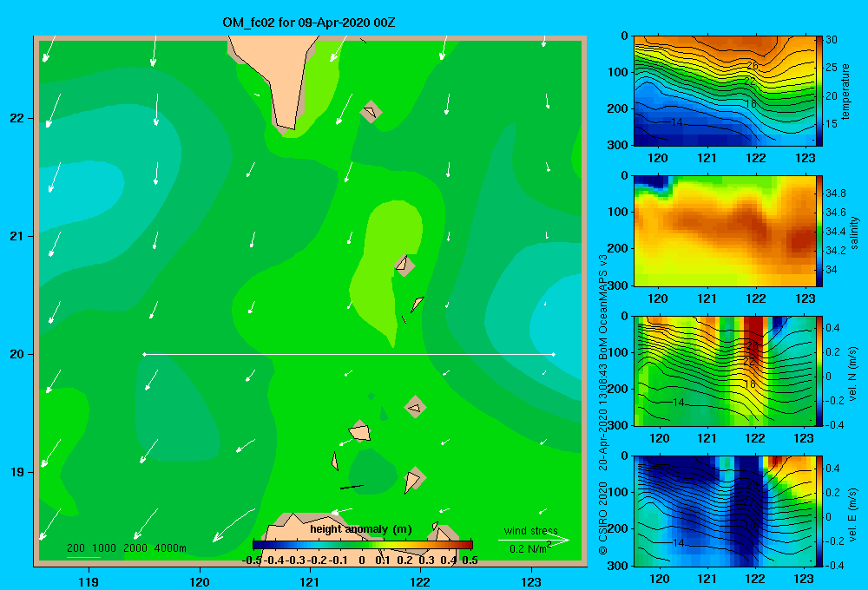
Task: Click the vertical 'temperature' axis label
Action: [845, 91]
